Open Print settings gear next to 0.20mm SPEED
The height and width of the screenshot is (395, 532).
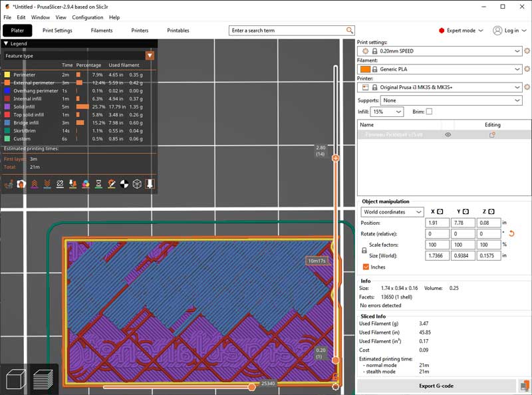pyautogui.click(x=527, y=51)
